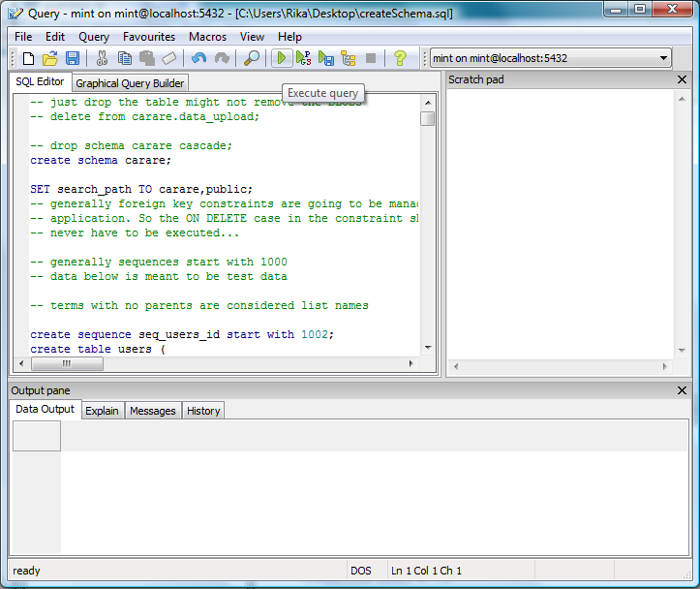Click the 'data below is meant' comment

click(x=159, y=276)
